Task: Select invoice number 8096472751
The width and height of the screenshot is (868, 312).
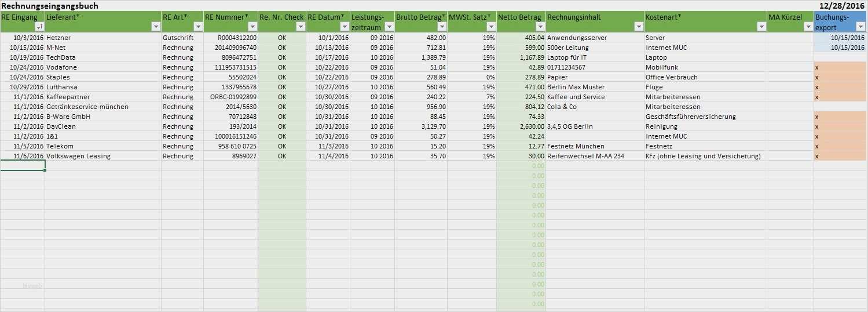Action: (230, 57)
